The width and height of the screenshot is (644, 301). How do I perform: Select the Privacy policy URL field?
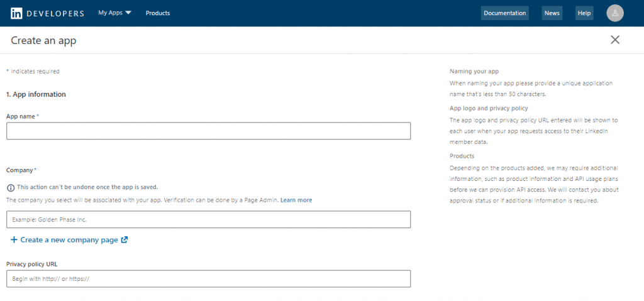[208, 278]
